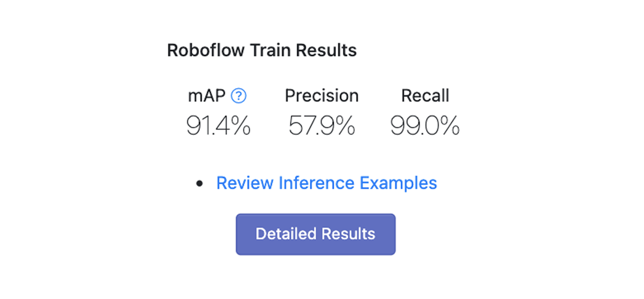The width and height of the screenshot is (644, 299).
Task: Open the Detailed Results page
Action: click(316, 235)
